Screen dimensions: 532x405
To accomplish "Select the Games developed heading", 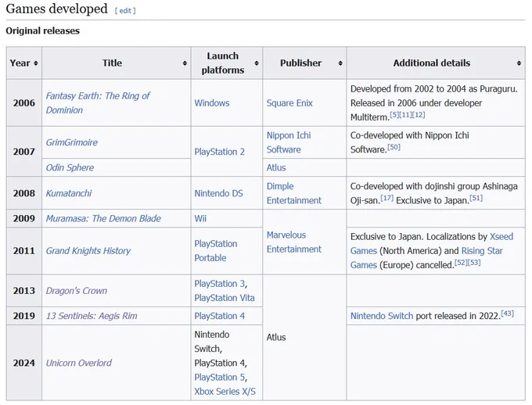I will (x=56, y=9).
